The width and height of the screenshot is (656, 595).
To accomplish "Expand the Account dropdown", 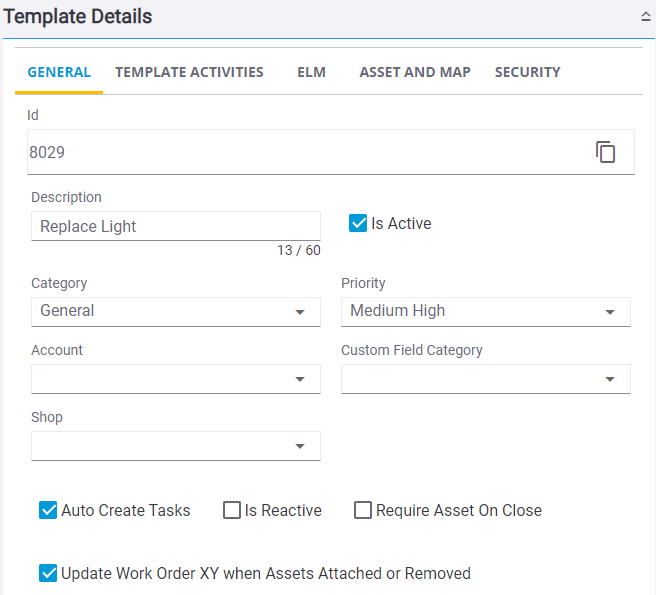I will [176, 379].
